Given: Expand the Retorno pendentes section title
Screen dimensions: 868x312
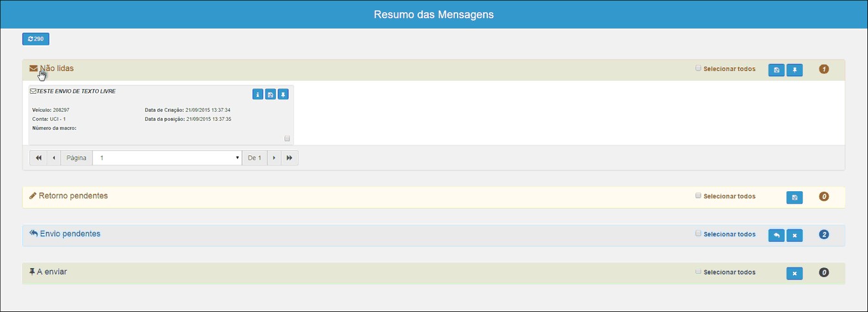Looking at the screenshot, I should (73, 196).
